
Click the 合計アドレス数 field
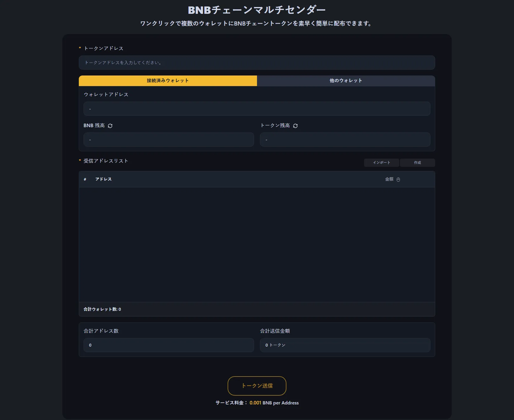tap(168, 345)
